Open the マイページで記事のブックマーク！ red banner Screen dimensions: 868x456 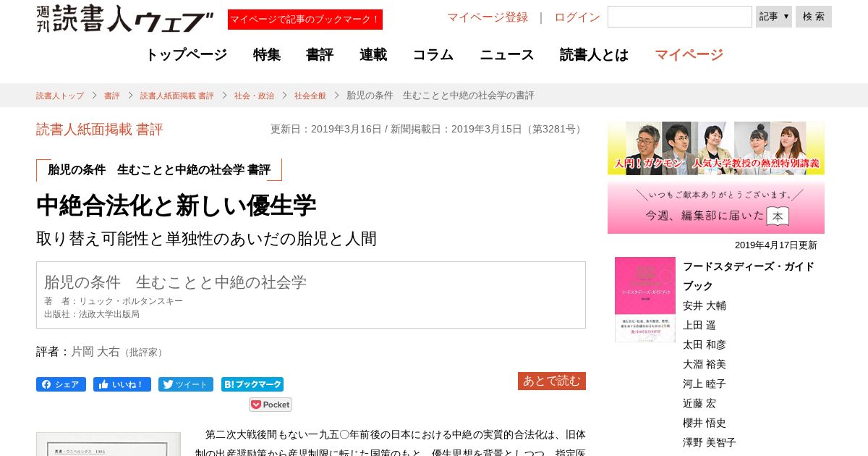click(305, 20)
